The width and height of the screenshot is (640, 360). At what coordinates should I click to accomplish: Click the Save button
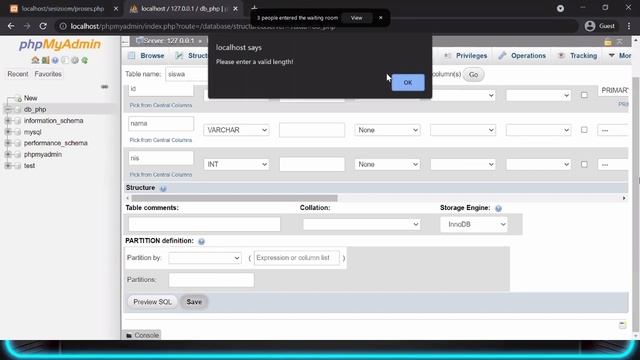click(194, 302)
